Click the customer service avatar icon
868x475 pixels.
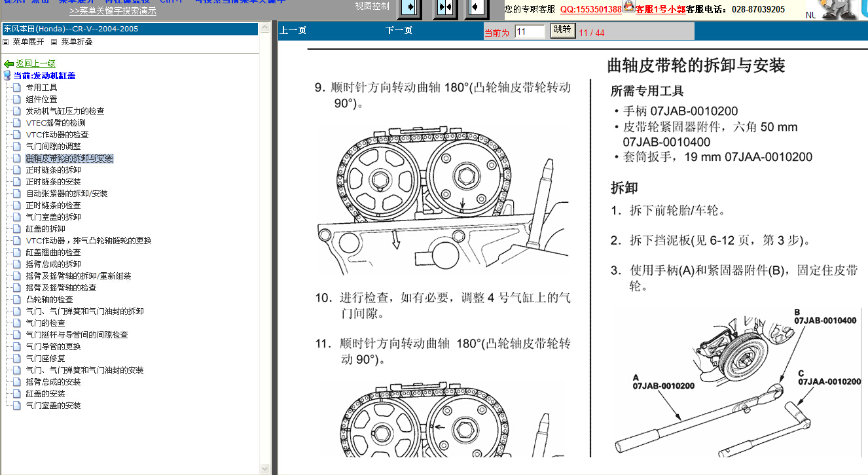[628, 7]
